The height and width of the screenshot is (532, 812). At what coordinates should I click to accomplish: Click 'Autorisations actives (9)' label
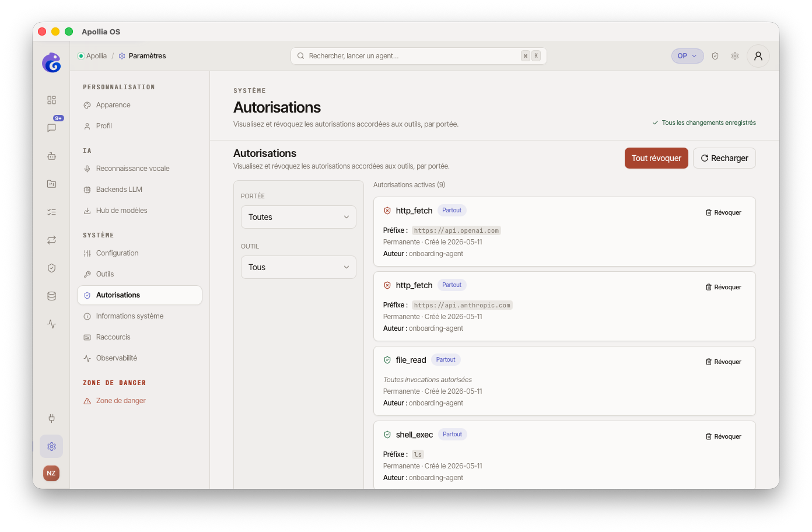coord(409,185)
